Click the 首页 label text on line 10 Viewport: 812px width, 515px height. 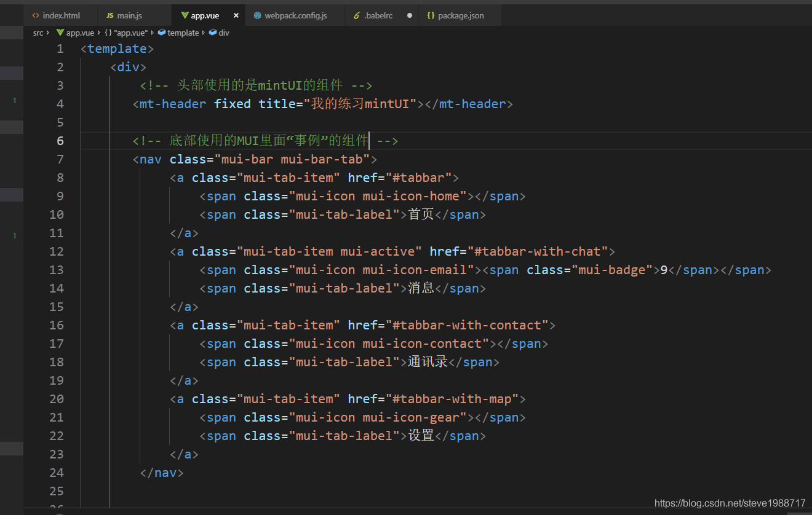[x=421, y=214]
